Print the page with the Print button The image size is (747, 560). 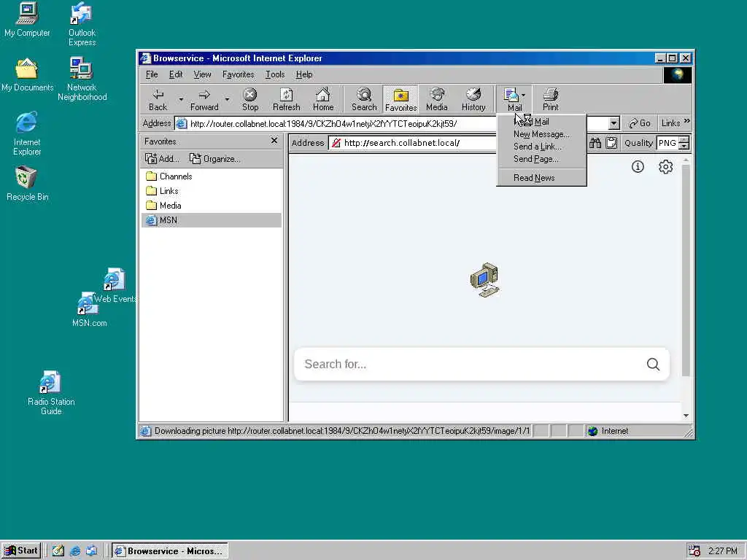(x=550, y=99)
